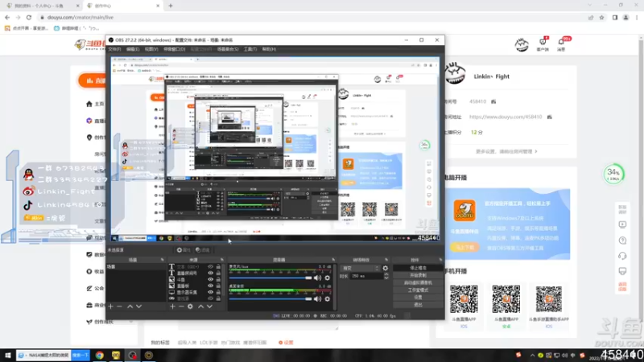Toggle lock on 显示器采集 source
Screen dimensions: 644x362
[x=218, y=292]
